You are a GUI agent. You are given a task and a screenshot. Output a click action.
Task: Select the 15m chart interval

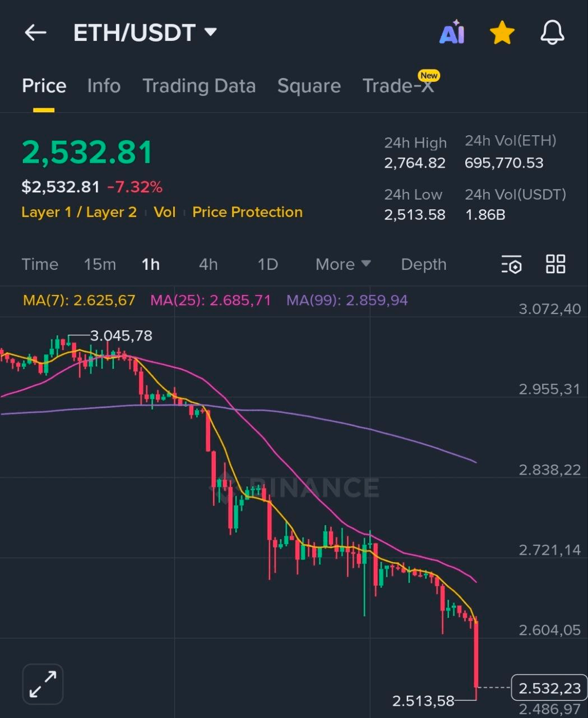(x=100, y=264)
